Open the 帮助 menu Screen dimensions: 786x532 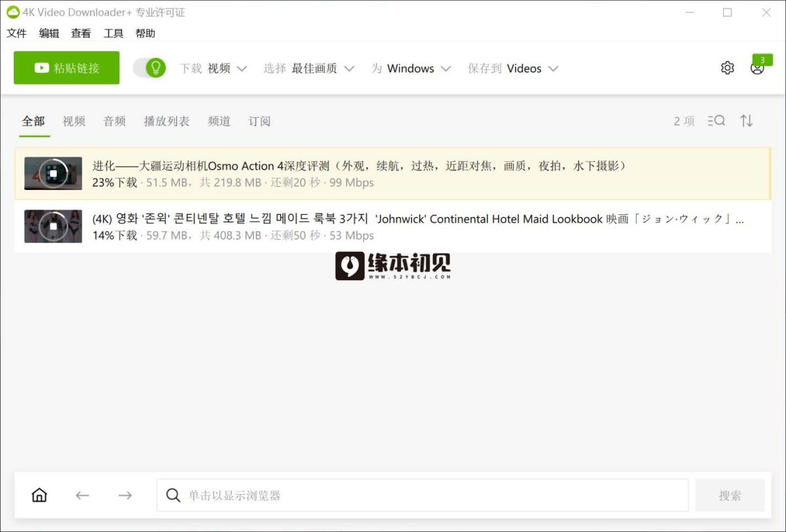click(x=145, y=33)
